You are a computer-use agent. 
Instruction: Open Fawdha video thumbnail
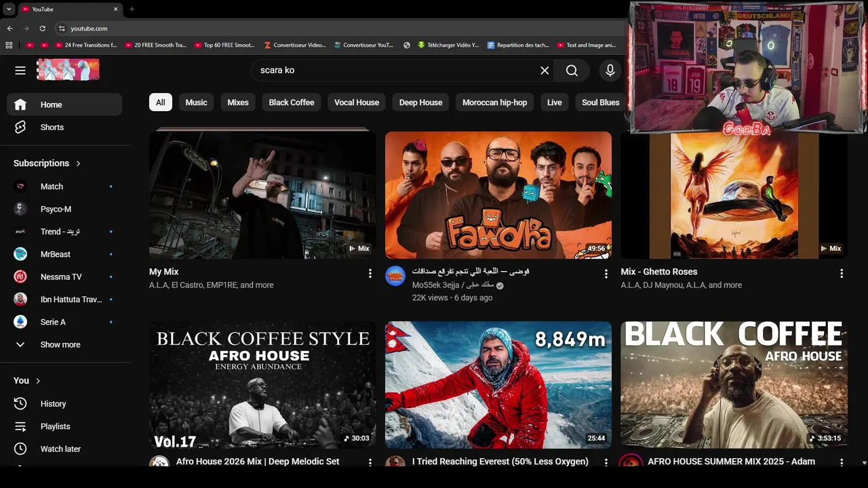pos(498,195)
